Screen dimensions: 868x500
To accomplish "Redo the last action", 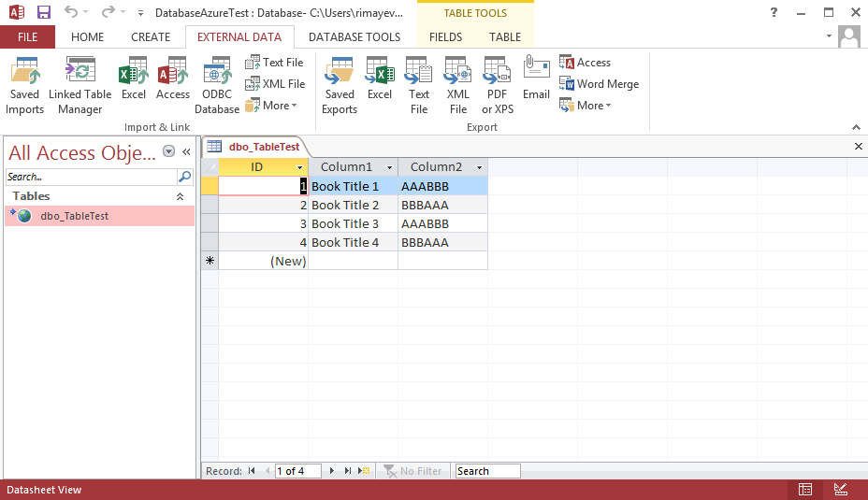I will (108, 11).
